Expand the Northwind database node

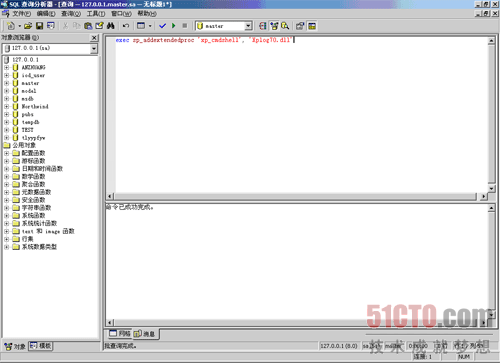6,106
